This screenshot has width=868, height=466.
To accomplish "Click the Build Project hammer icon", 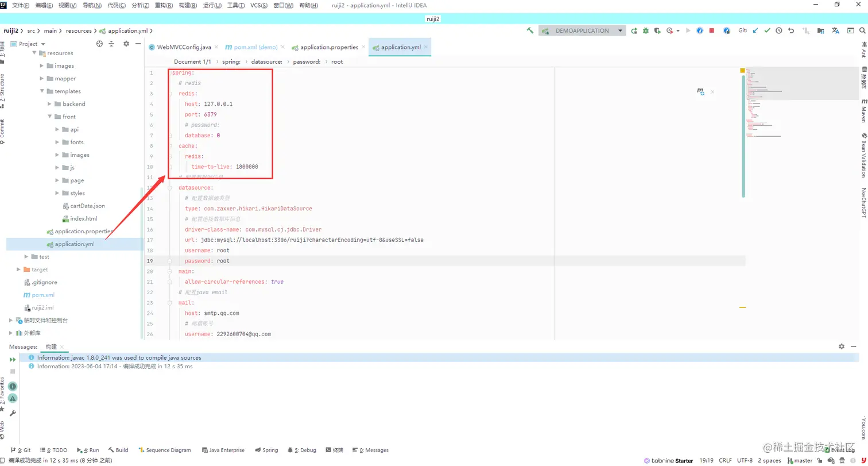I will [530, 31].
